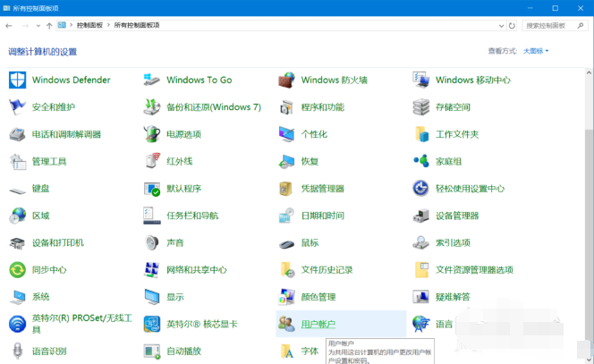
Task: Open the 鼠标 mouse settings icon
Action: point(286,242)
